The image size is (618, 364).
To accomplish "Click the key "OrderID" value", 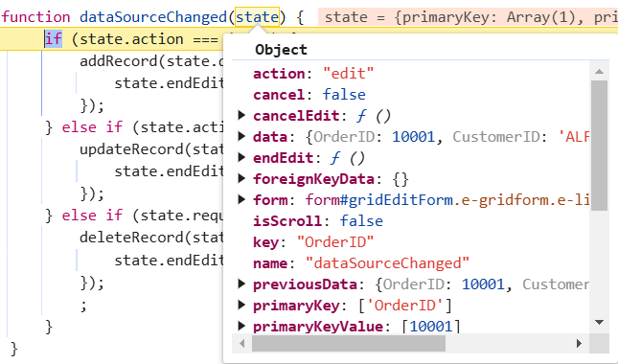I will click(x=335, y=242).
